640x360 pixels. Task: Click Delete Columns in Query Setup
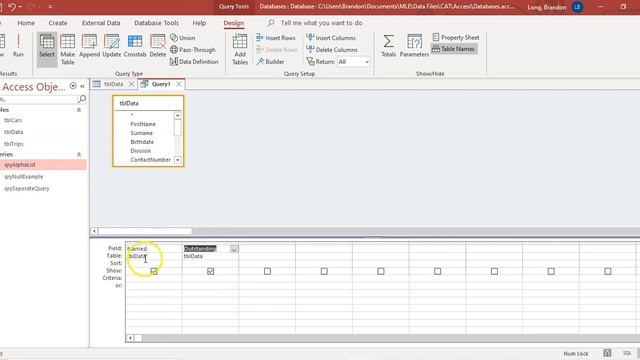[332, 50]
